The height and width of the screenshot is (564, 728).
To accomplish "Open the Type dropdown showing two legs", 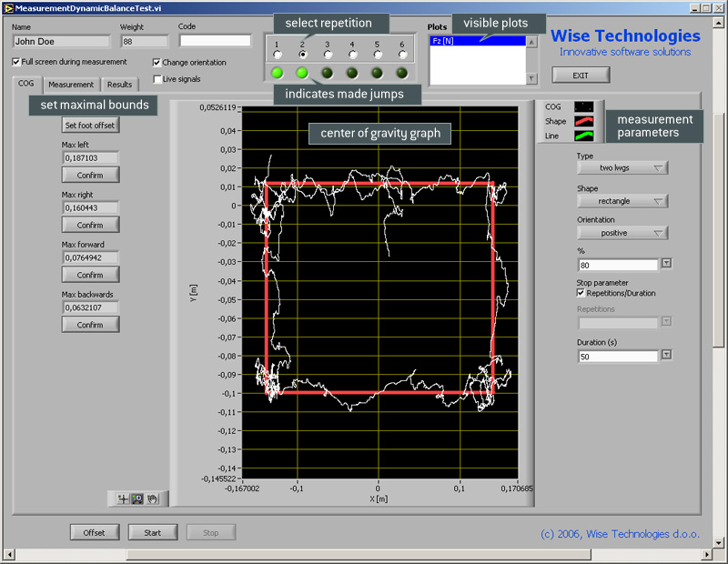I will coord(622,168).
